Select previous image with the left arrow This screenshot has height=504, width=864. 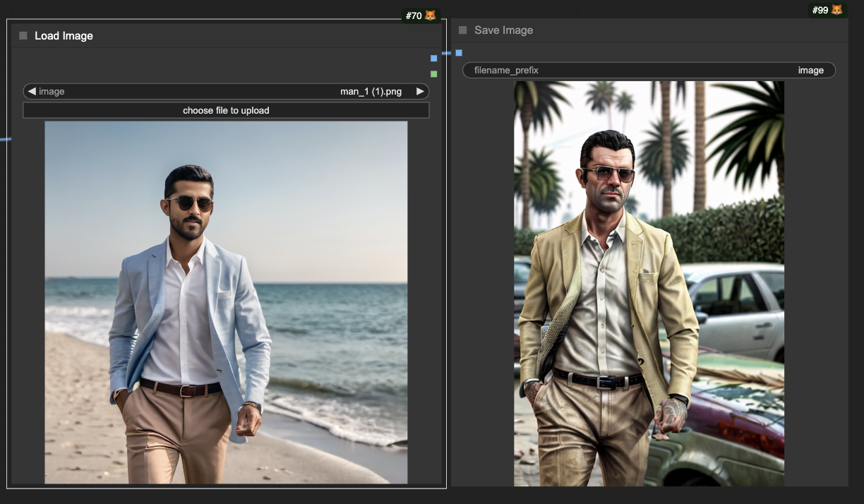pos(32,92)
